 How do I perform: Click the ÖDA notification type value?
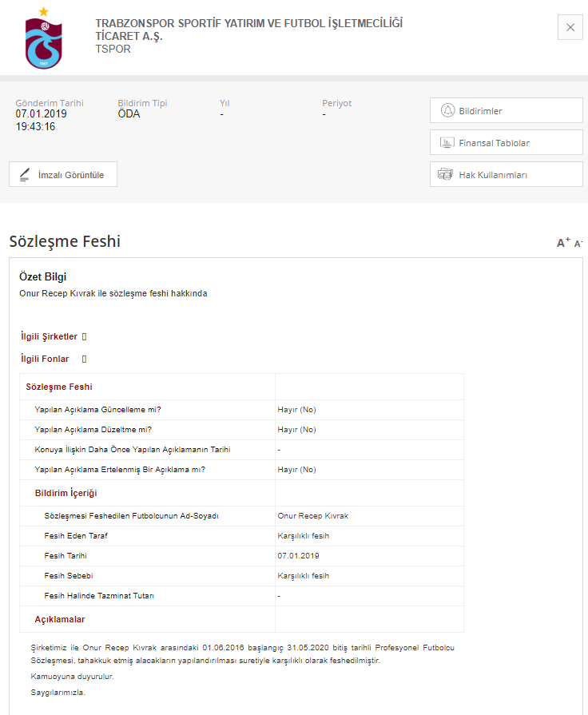pos(129,114)
